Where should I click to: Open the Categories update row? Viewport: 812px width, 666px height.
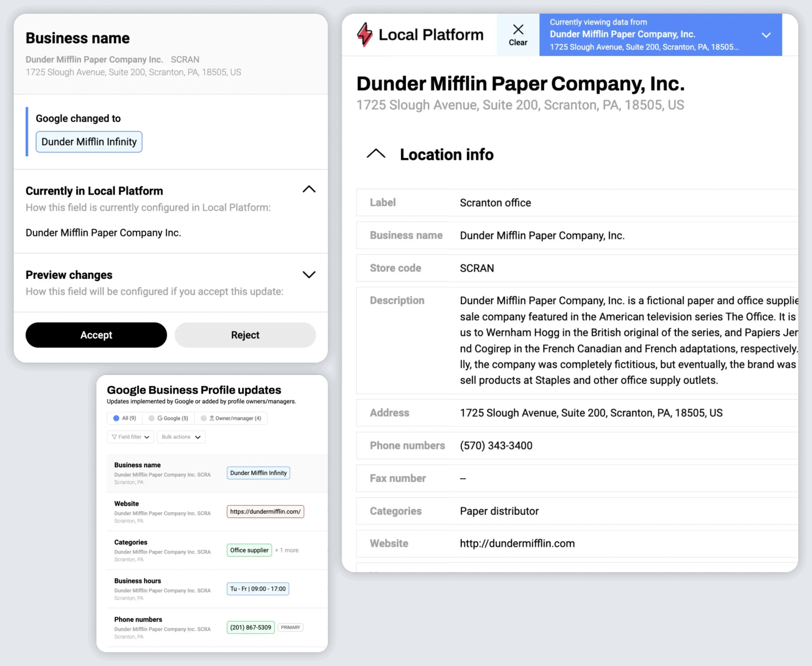pyautogui.click(x=217, y=550)
